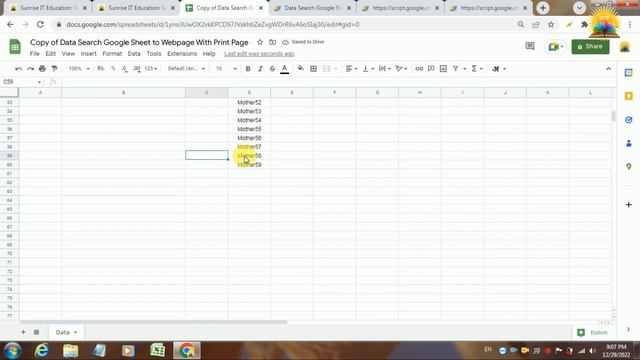Viewport: 640px width, 360px height.
Task: Select the Paint format tool
Action: tap(54, 69)
